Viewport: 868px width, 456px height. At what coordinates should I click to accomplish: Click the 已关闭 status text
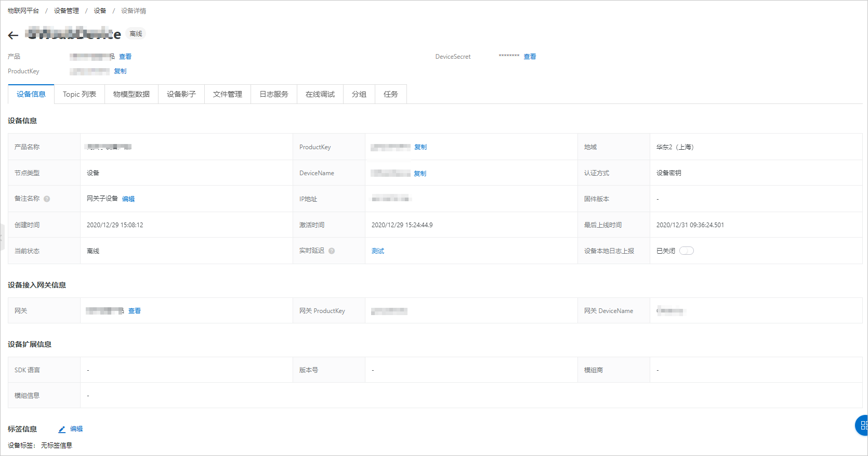666,251
